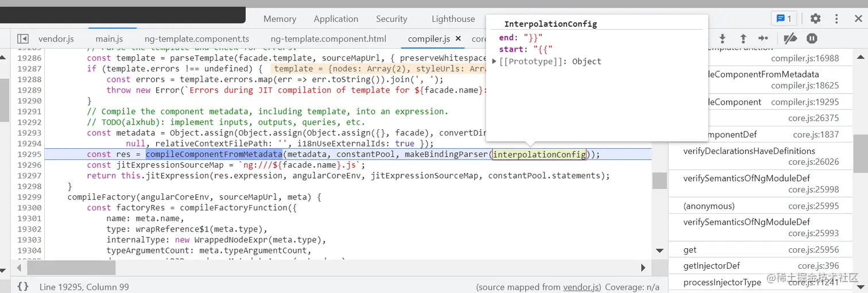This screenshot has height=293, width=868.
Task: Select verifySemanticsOfNgModuleDef frame at core.js:25993
Action: (x=761, y=227)
